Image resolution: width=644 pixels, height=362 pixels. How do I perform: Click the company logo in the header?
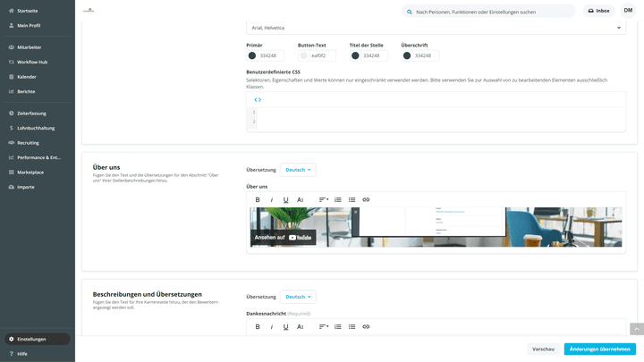89,10
